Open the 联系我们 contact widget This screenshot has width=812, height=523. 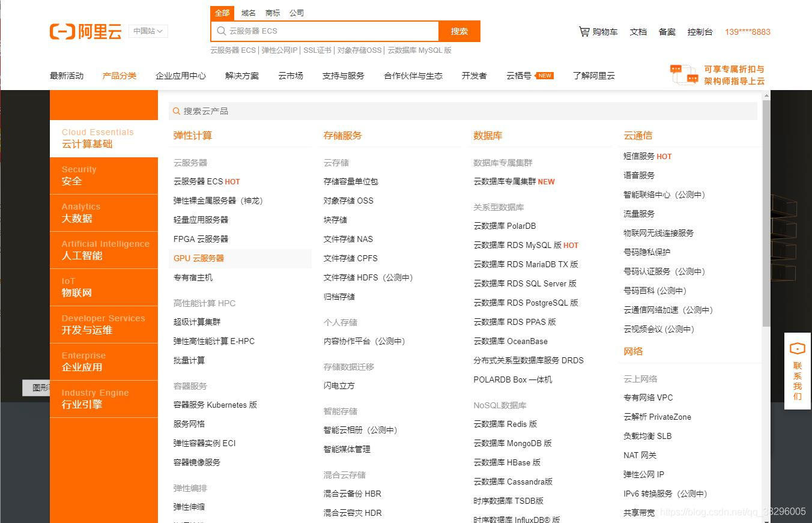[x=798, y=371]
